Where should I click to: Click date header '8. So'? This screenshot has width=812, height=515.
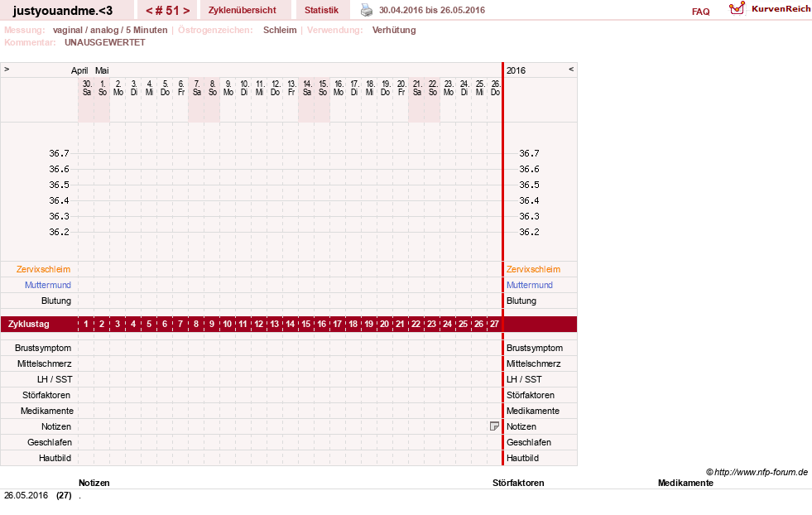pos(213,88)
